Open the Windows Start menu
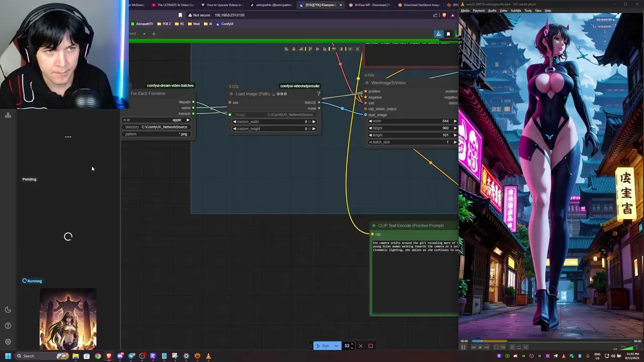This screenshot has height=362, width=644. tap(8, 356)
